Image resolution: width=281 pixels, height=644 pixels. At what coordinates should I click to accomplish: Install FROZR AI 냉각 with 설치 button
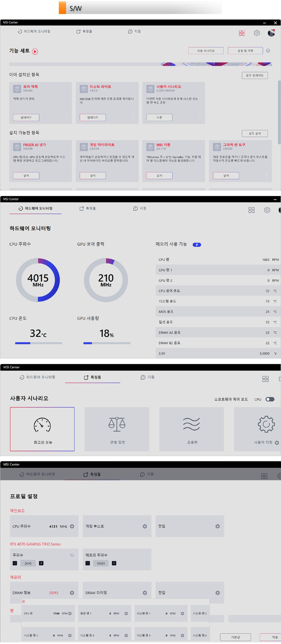26,176
